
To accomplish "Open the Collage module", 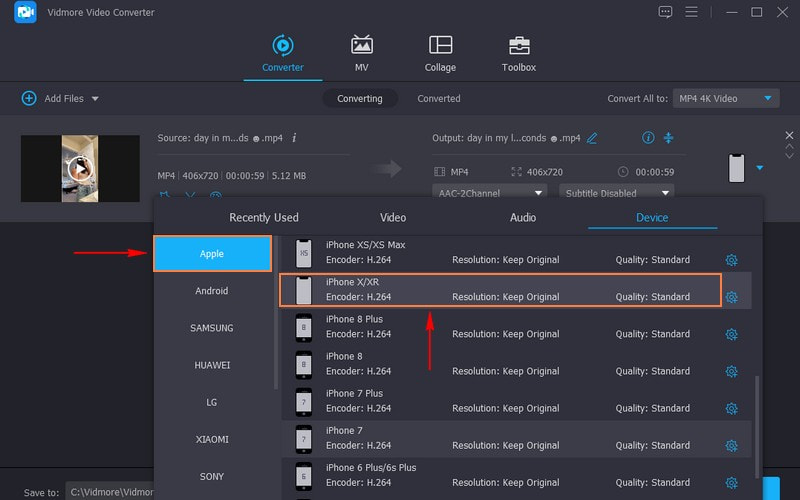I will tap(440, 54).
